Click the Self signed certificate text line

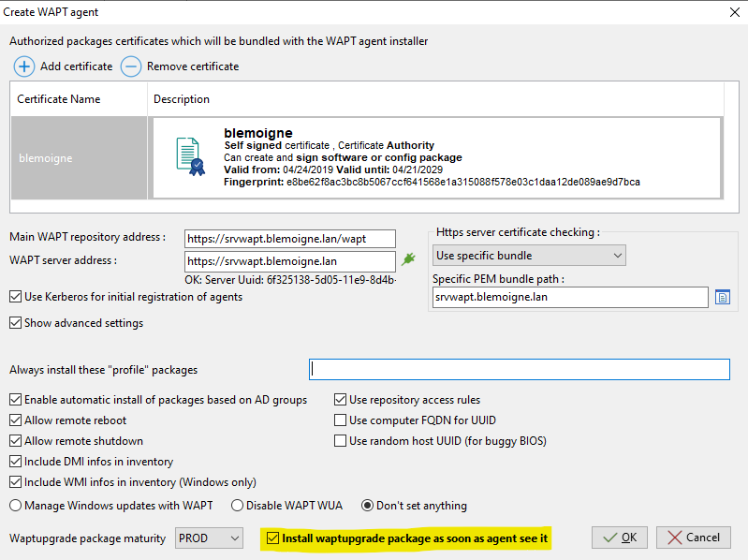click(330, 145)
